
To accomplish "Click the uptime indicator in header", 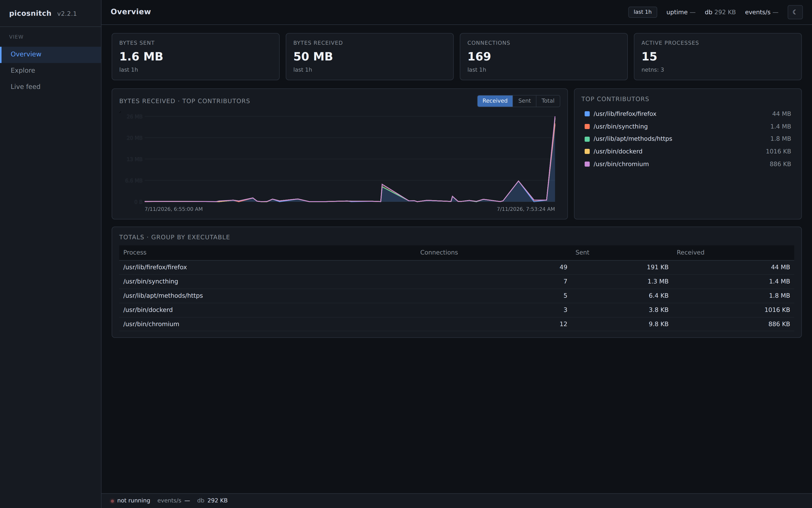I will click(x=681, y=12).
